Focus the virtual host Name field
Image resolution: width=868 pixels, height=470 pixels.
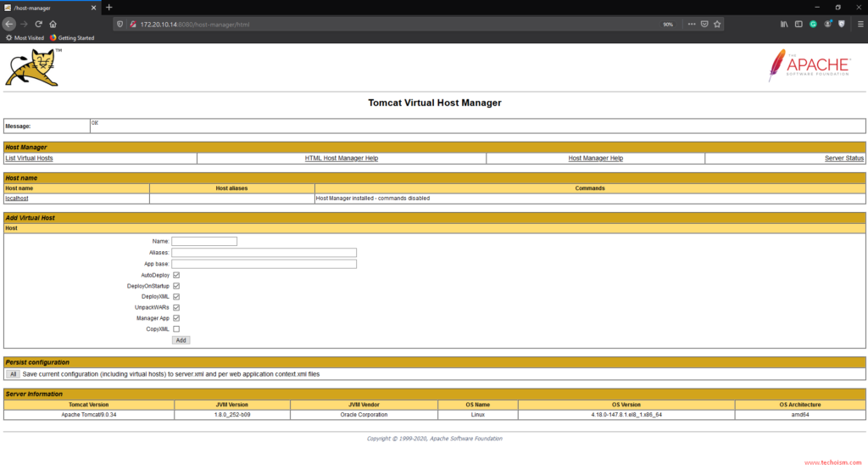tap(204, 242)
